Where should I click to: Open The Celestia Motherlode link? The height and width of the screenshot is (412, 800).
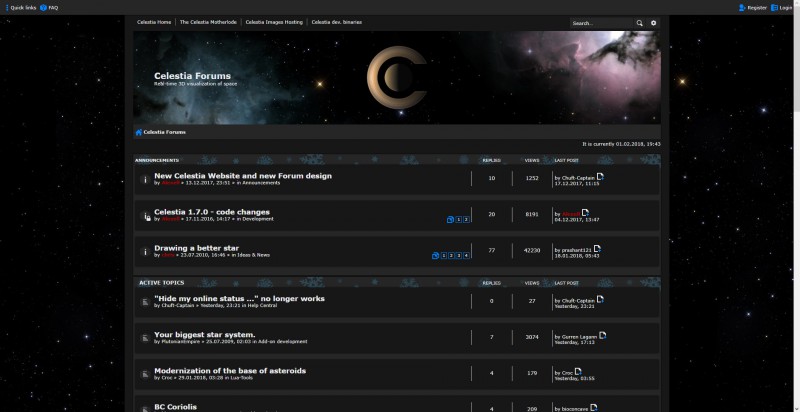208,22
